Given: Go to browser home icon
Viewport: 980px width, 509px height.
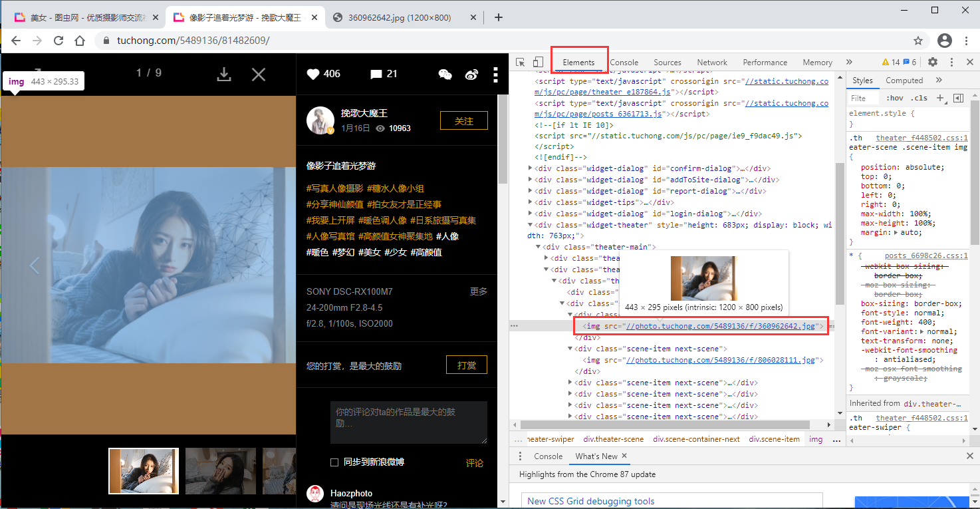Looking at the screenshot, I should click(80, 41).
